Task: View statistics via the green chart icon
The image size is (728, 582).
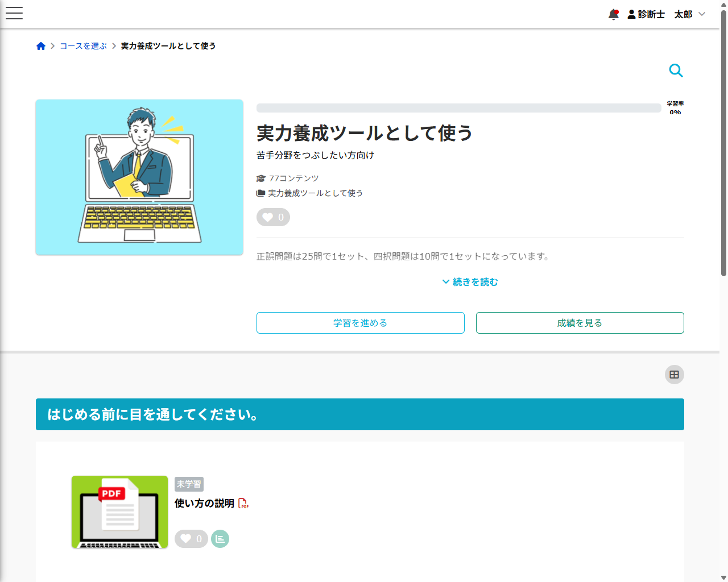Action: (x=220, y=538)
